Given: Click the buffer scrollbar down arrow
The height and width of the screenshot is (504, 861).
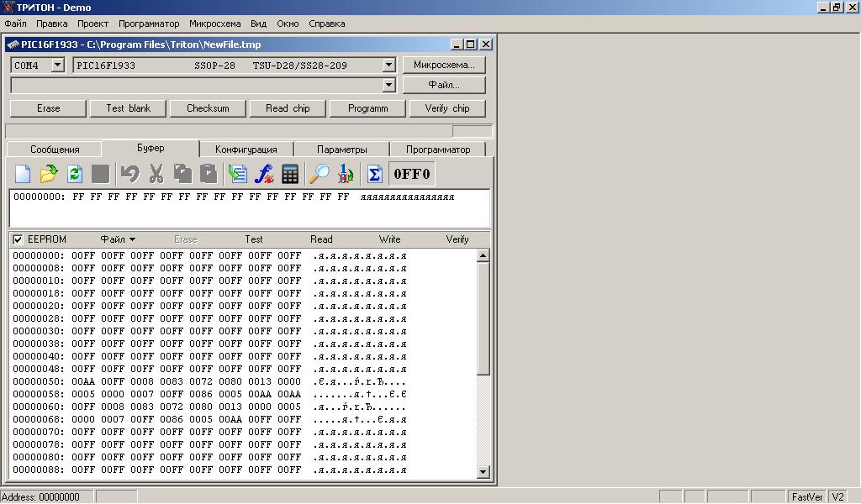Looking at the screenshot, I should tap(483, 472).
